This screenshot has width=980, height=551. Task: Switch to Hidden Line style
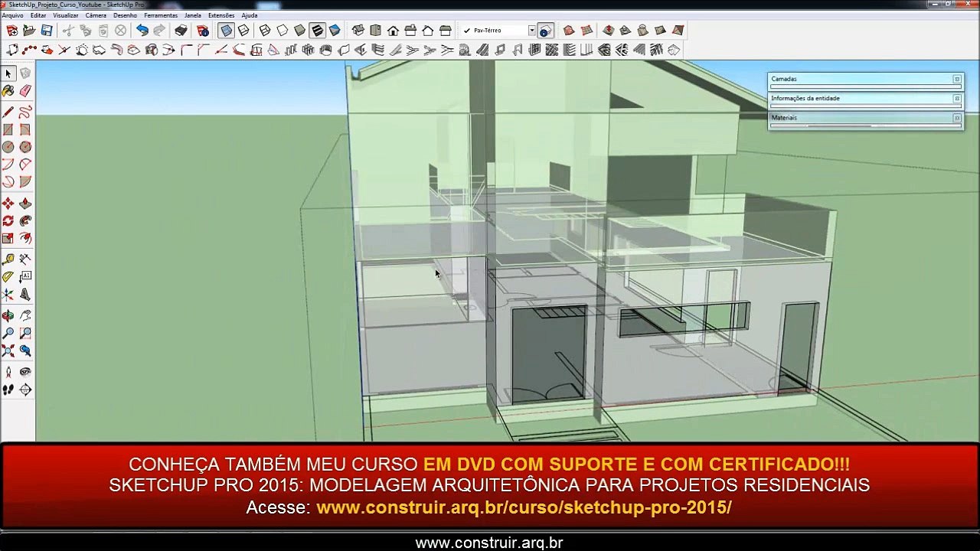(x=283, y=31)
